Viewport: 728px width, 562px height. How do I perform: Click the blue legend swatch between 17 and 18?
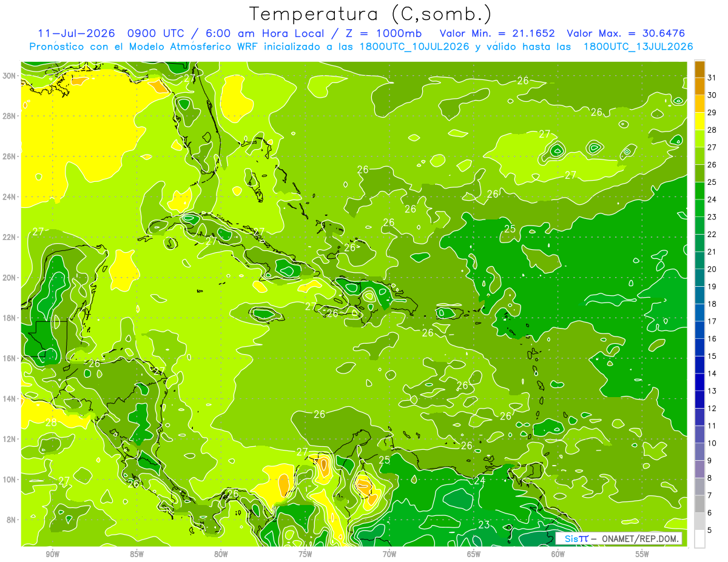[x=699, y=313]
